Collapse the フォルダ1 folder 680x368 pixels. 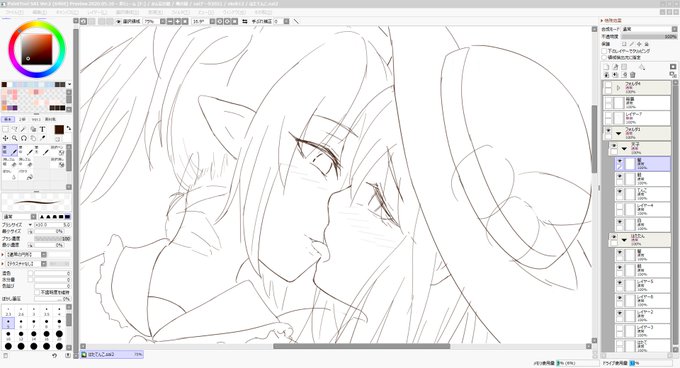(x=619, y=133)
